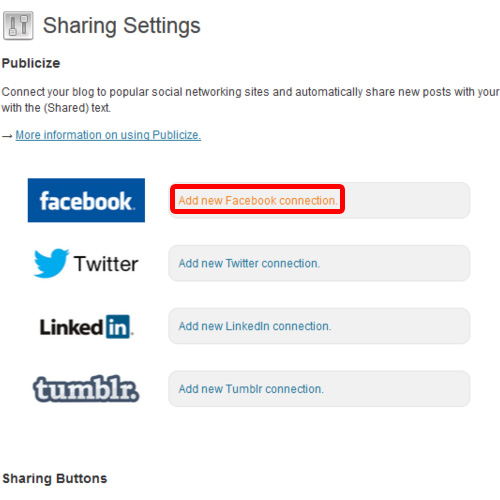500x500 pixels.
Task: Click the Sharing Settings page title
Action: coord(122,26)
